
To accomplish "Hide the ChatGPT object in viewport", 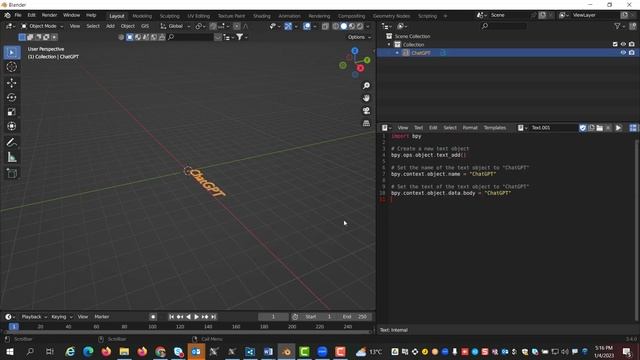I will pos(623,53).
